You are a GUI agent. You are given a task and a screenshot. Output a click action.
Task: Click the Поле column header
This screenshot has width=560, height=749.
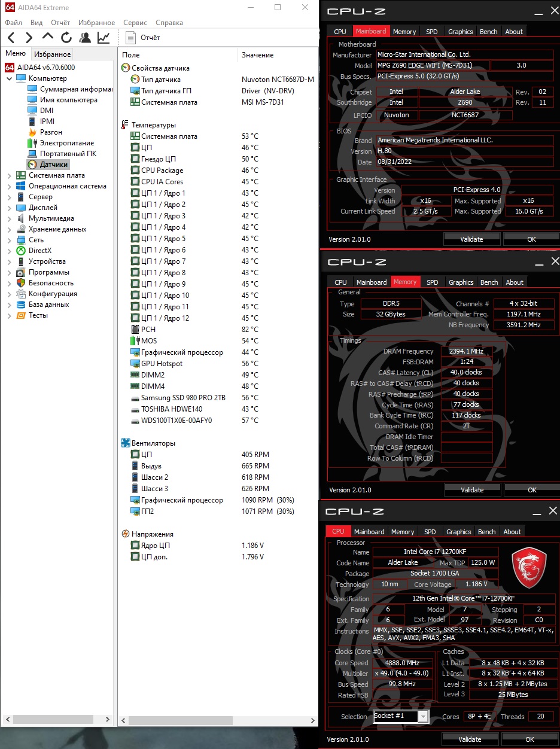[177, 55]
